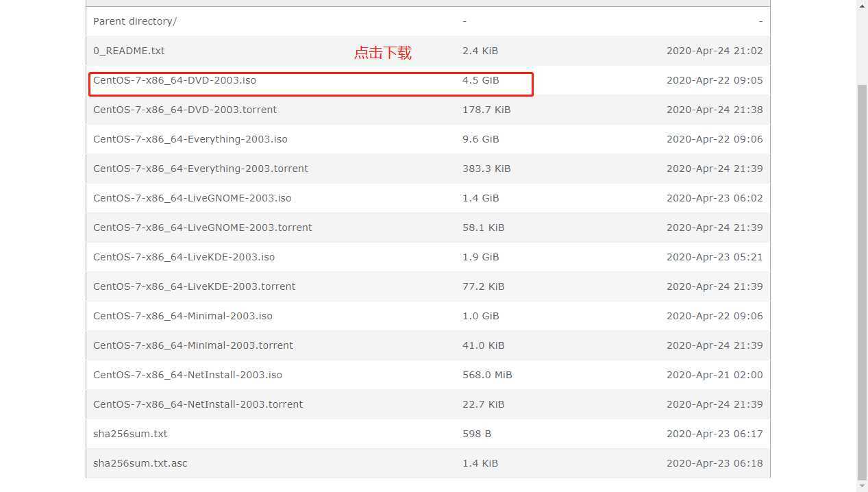Screen dimensions: 868x492
Task: Click the 2.4 KiB size value
Action: 480,51
